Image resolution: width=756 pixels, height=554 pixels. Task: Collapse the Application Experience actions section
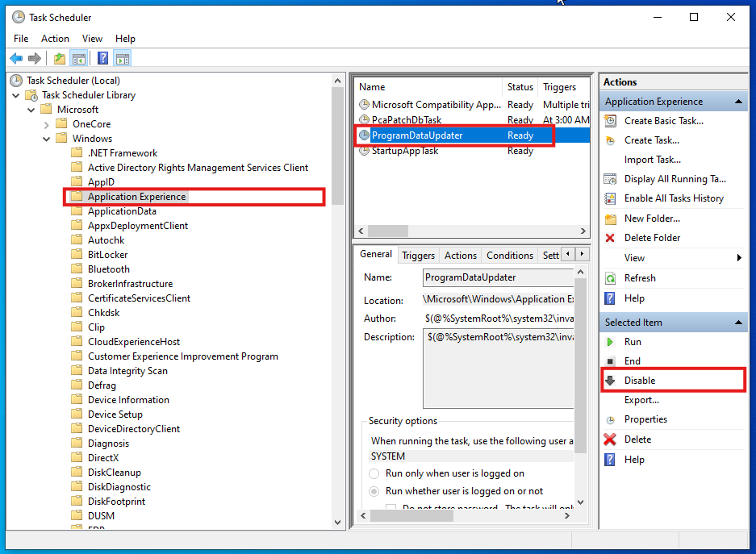tap(738, 102)
